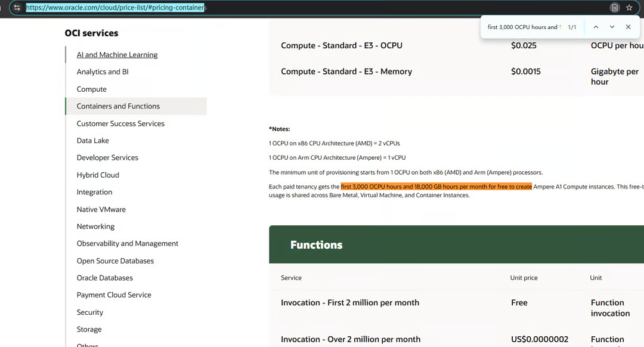This screenshot has width=644, height=347.
Task: Open the Networking section
Action: (x=95, y=227)
